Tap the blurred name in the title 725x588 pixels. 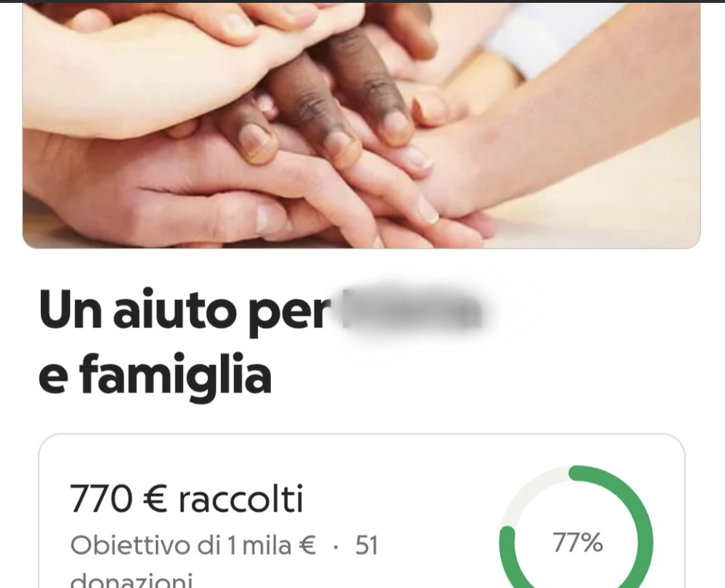coord(412,309)
